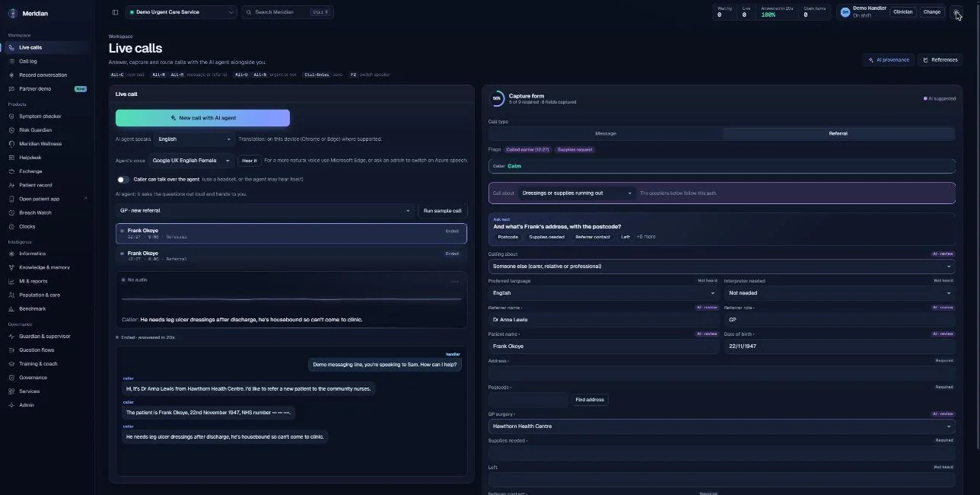Click the Breach Watch timer icon
980x495 pixels.
tap(12, 212)
